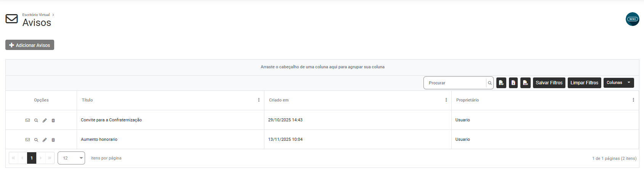
Task: Open the Criado em column menu
Action: [446, 100]
